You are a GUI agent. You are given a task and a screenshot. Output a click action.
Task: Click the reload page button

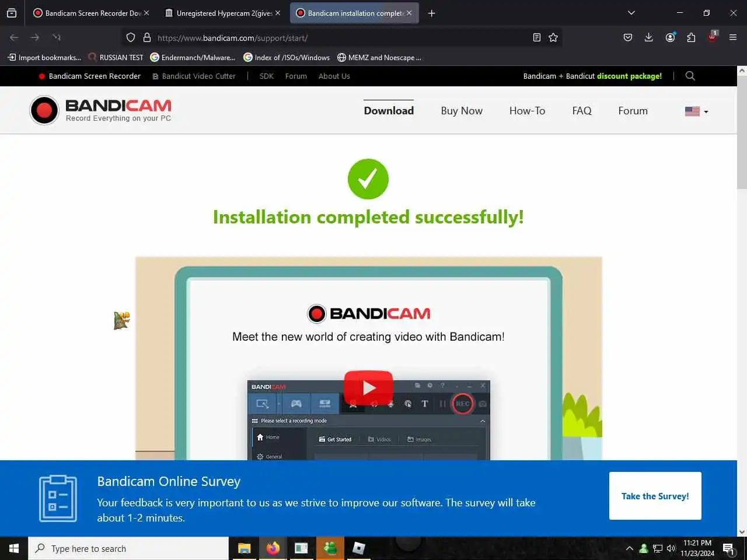(x=56, y=37)
